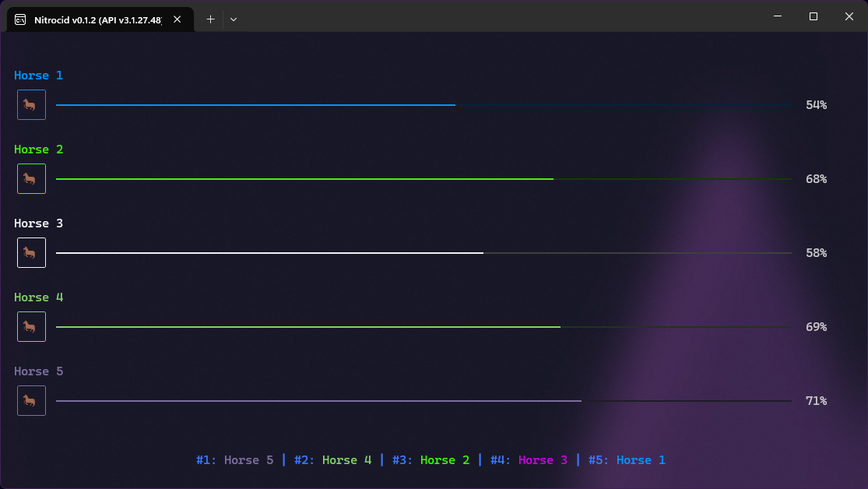Open a new terminal tab
This screenshot has height=489, width=868.
pos(210,19)
